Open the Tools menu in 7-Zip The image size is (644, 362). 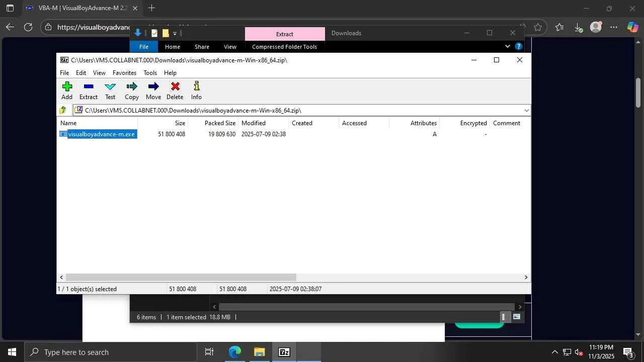(150, 73)
